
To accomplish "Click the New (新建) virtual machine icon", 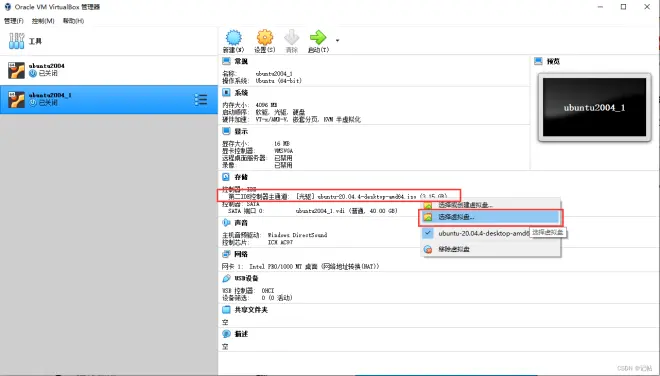I will (x=234, y=38).
